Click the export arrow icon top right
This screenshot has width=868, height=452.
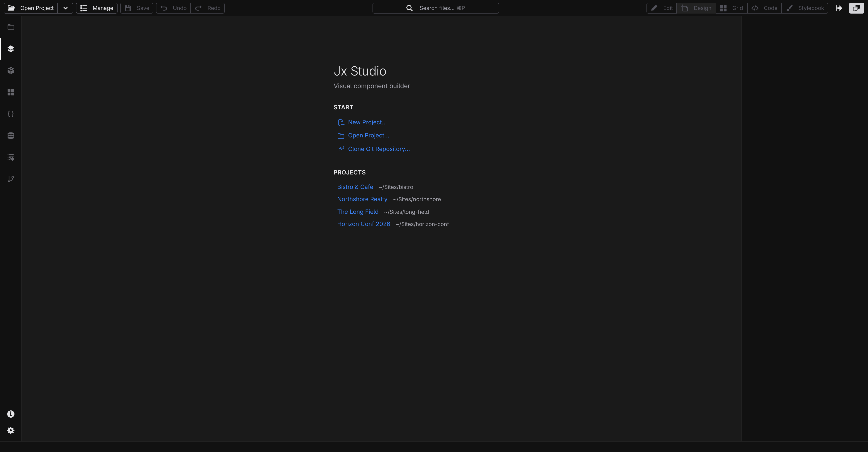pos(839,8)
